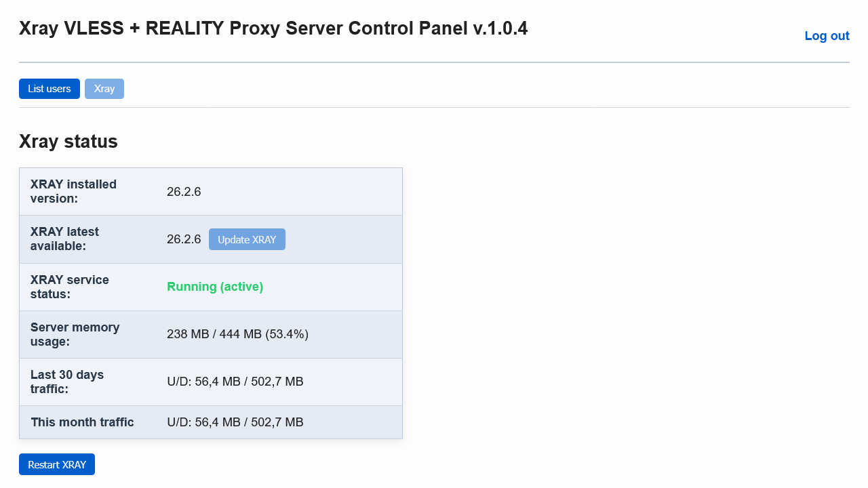This screenshot has width=868, height=488.
Task: Restart the XRAY service
Action: (57, 464)
